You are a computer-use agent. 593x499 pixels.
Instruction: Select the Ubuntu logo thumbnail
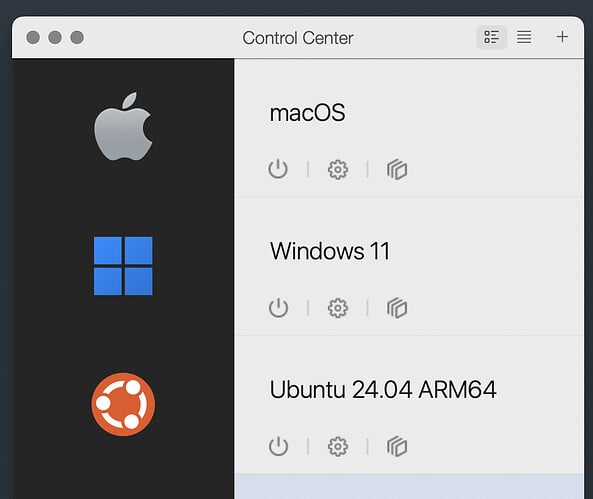pyautogui.click(x=123, y=404)
